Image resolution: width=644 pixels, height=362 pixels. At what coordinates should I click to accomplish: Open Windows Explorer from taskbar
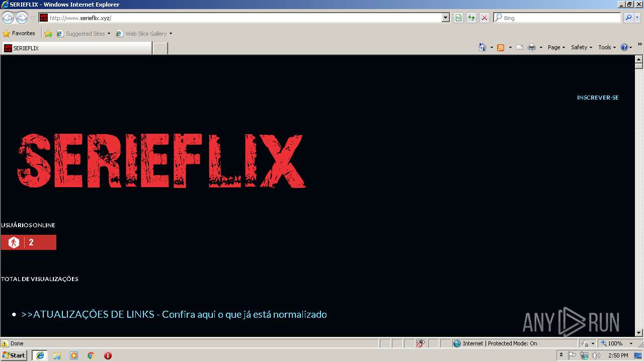click(x=57, y=355)
